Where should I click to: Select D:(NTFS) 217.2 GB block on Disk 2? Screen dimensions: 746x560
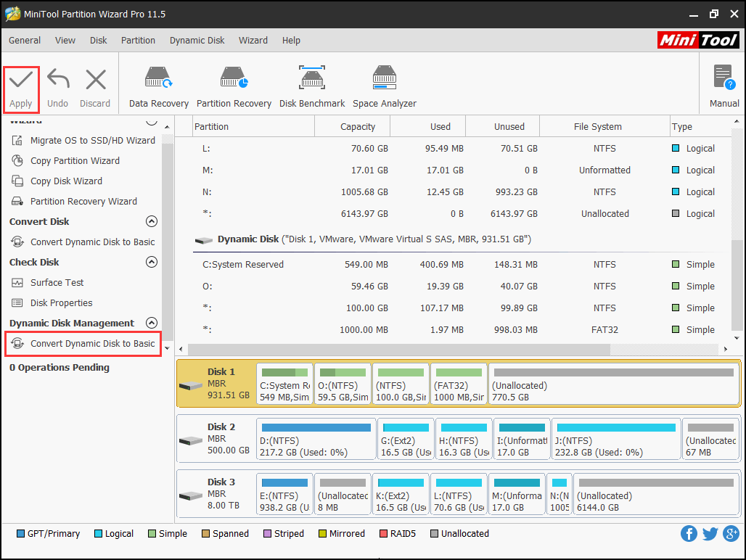coord(316,440)
